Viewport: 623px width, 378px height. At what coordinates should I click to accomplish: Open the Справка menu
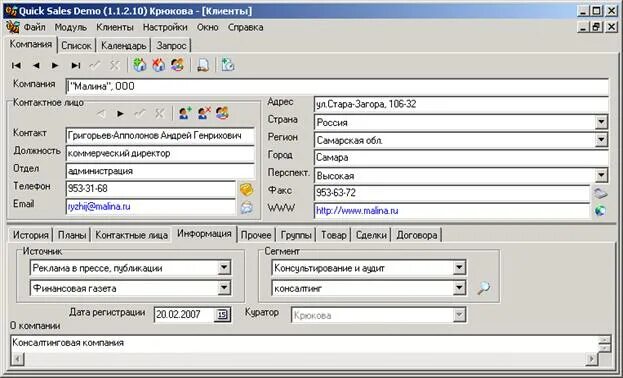click(x=246, y=27)
